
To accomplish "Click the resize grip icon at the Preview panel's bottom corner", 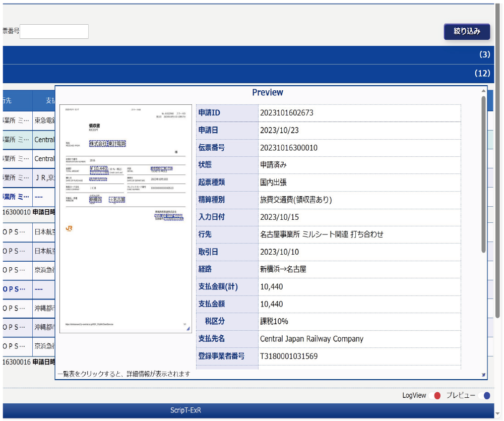I will point(483,375).
